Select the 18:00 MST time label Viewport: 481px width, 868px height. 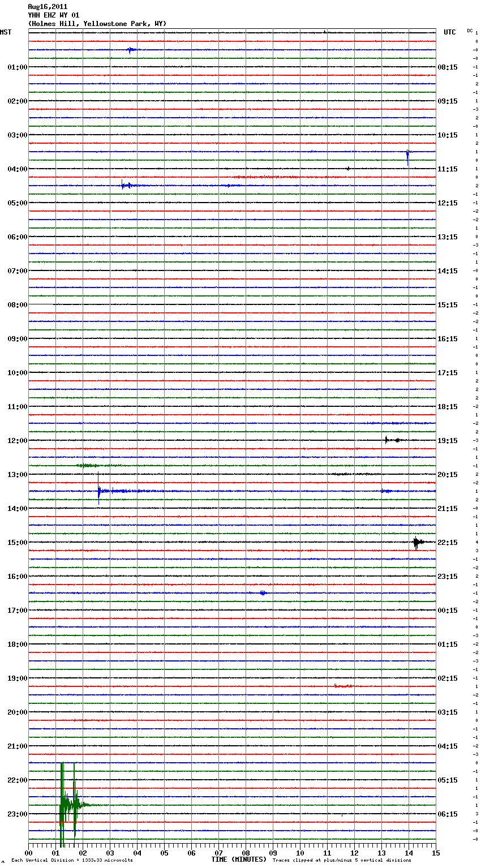(x=18, y=644)
